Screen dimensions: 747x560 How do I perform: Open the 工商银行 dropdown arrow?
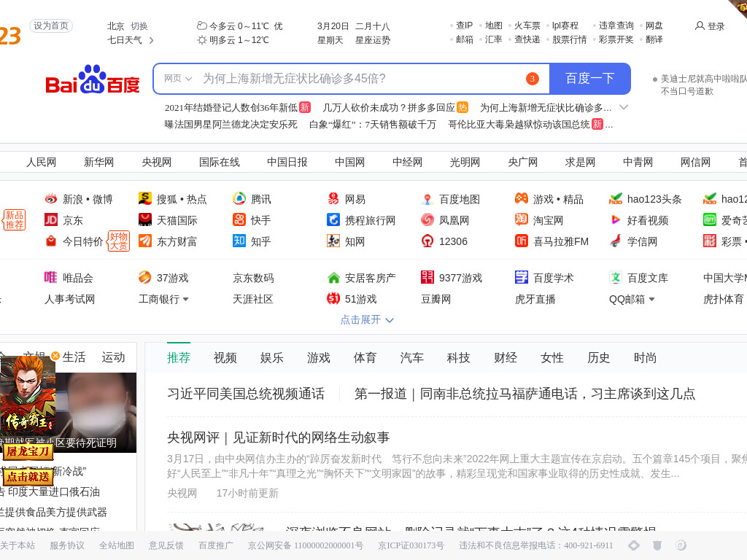186,300
